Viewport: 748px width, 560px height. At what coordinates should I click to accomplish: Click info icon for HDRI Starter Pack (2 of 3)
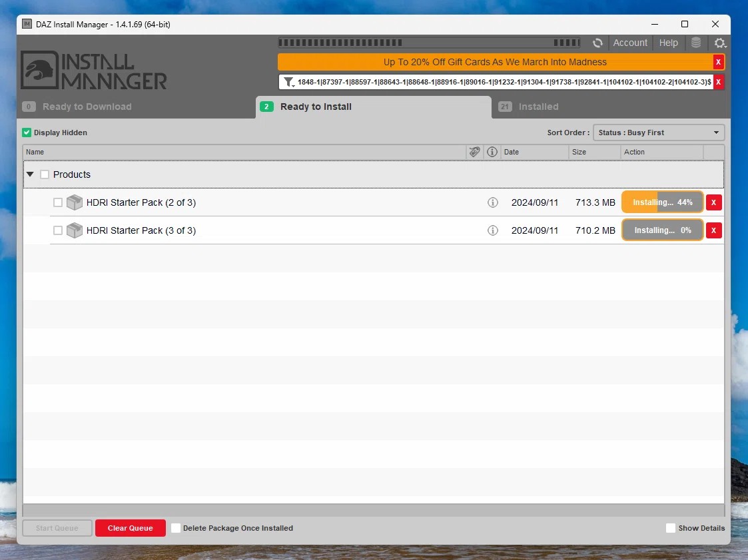point(493,202)
